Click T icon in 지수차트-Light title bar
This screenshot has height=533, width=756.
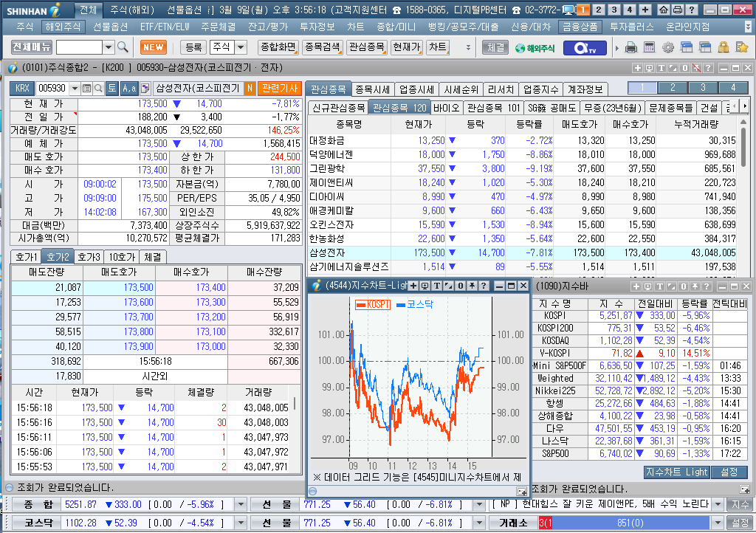(437, 286)
